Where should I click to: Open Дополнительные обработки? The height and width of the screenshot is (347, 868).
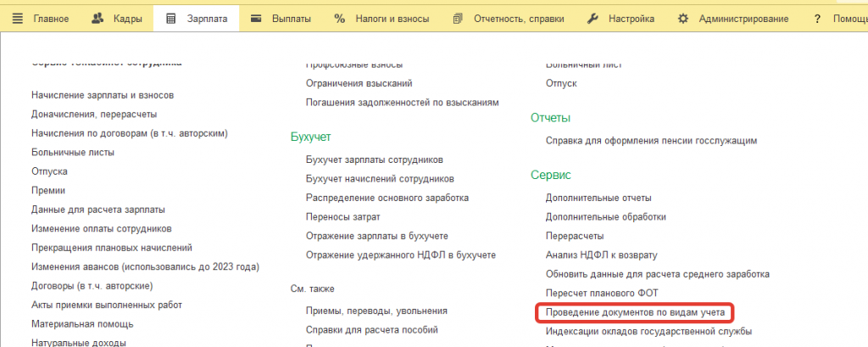pos(605,216)
